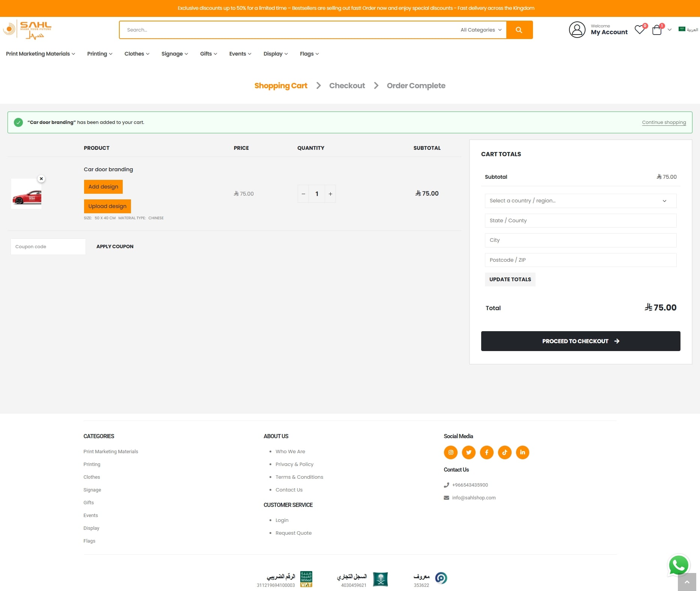Screen dimensions: 700x591
Task: Expand the All Categories search dropdown
Action: 481,30
